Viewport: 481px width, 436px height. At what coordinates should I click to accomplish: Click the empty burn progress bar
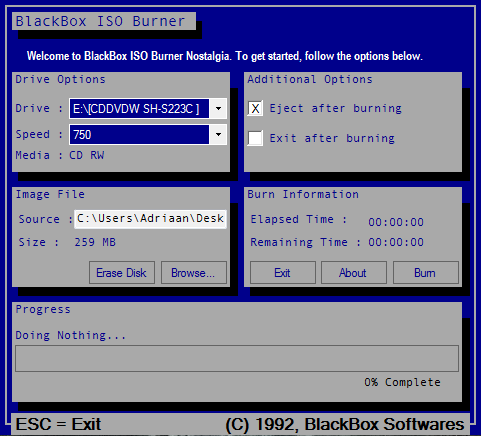point(237,358)
